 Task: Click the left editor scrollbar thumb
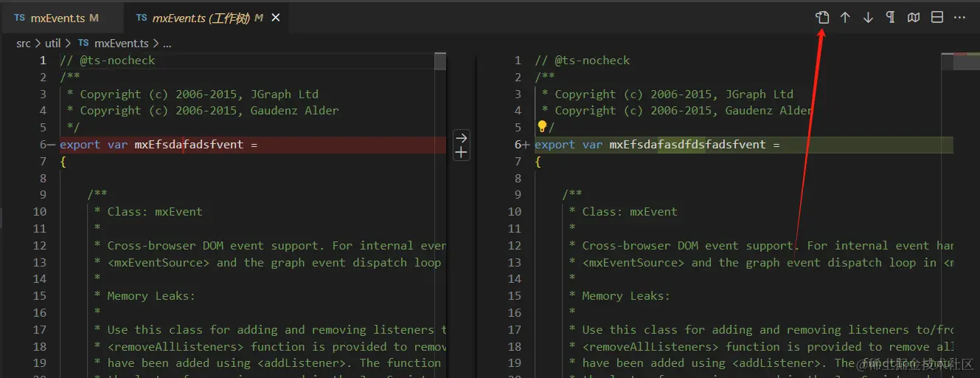click(440, 61)
